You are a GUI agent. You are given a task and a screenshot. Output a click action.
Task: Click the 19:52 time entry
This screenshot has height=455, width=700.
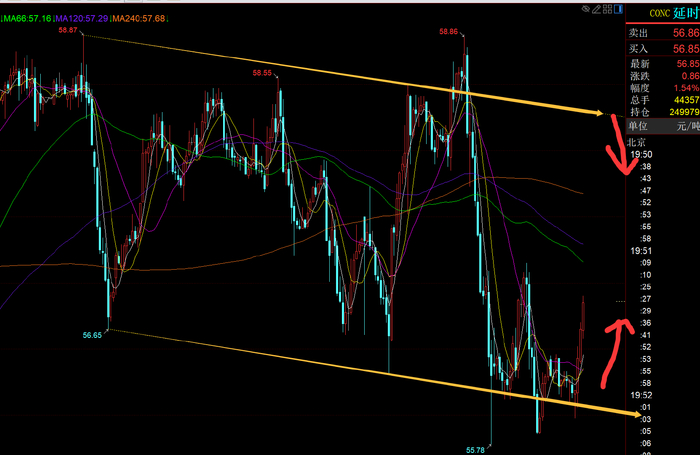(x=641, y=395)
